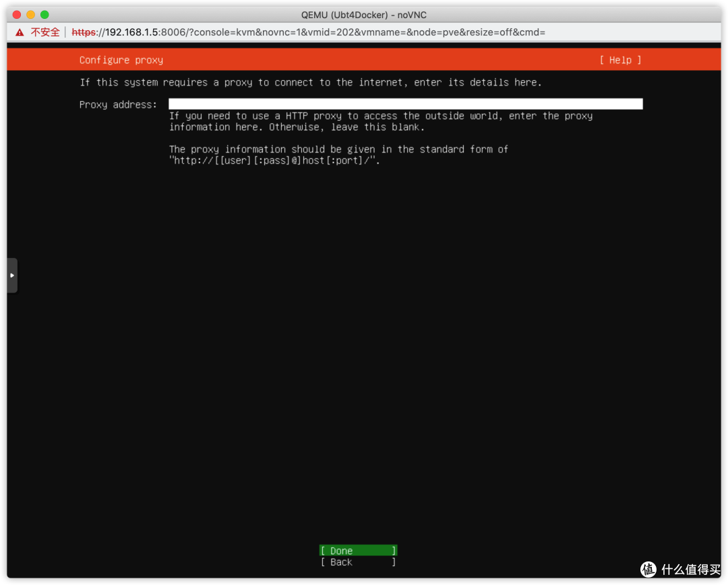
Task: Click the red close window button
Action: click(x=17, y=15)
